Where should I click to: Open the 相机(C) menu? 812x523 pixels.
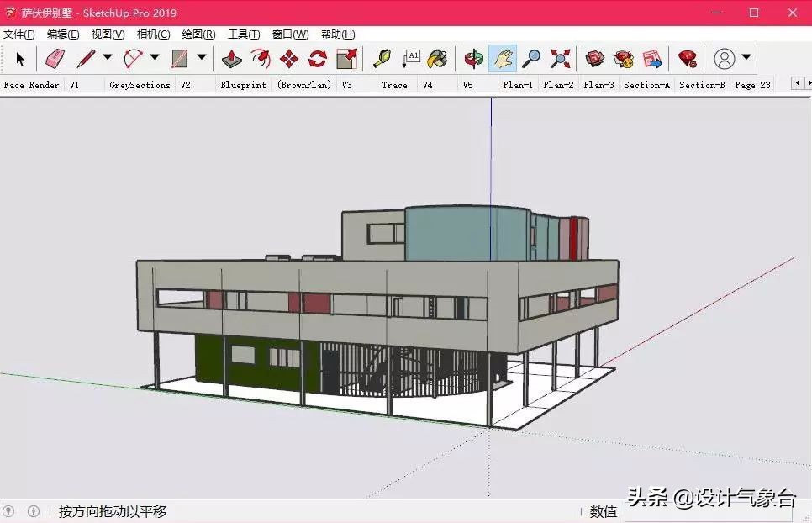point(153,34)
